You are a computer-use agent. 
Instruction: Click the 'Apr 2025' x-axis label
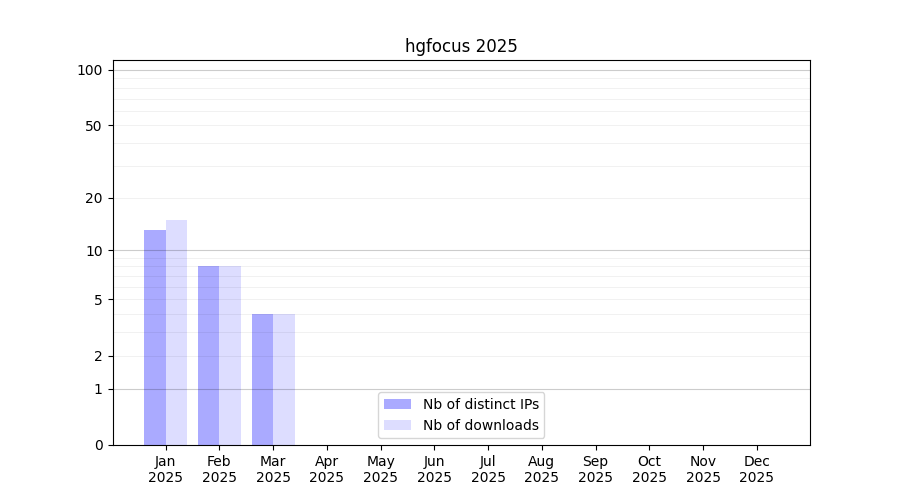coord(327,469)
